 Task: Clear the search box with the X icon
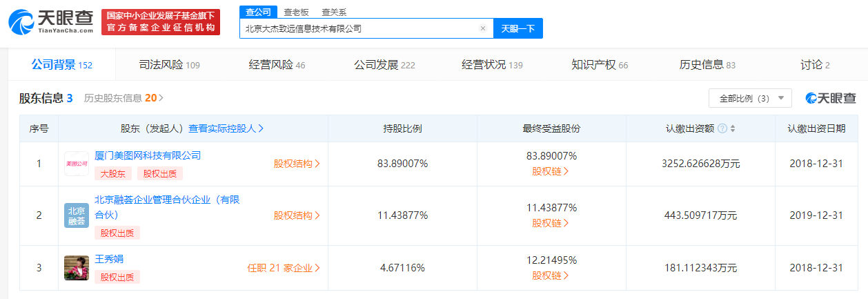pos(483,29)
